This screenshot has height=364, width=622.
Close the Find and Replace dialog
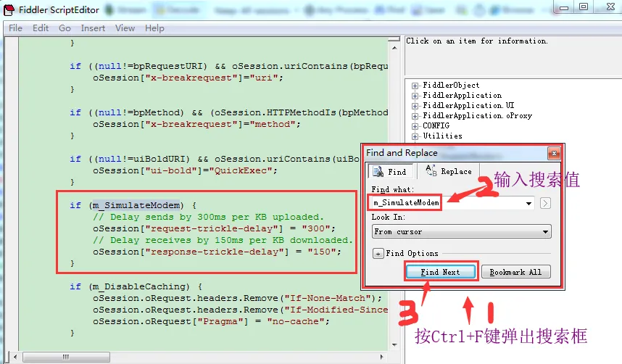pos(554,153)
